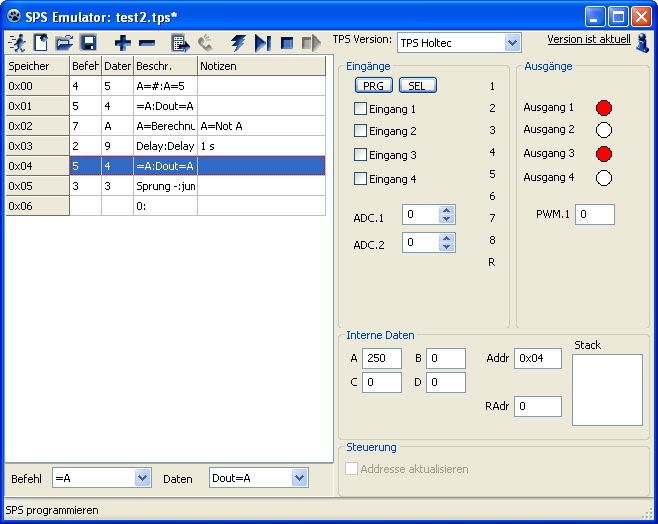Image resolution: width=658 pixels, height=524 pixels.
Task: Increment the ADC.1 value with up arrow
Action: coord(446,210)
